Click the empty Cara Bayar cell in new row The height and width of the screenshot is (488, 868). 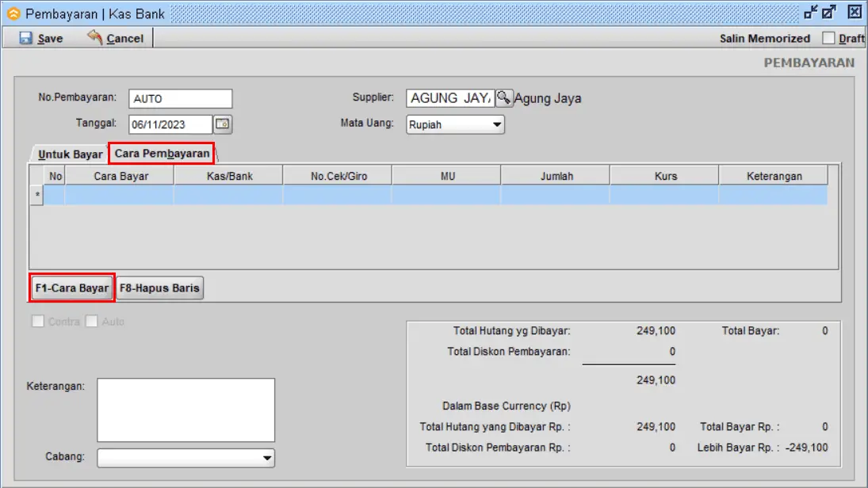coord(120,195)
